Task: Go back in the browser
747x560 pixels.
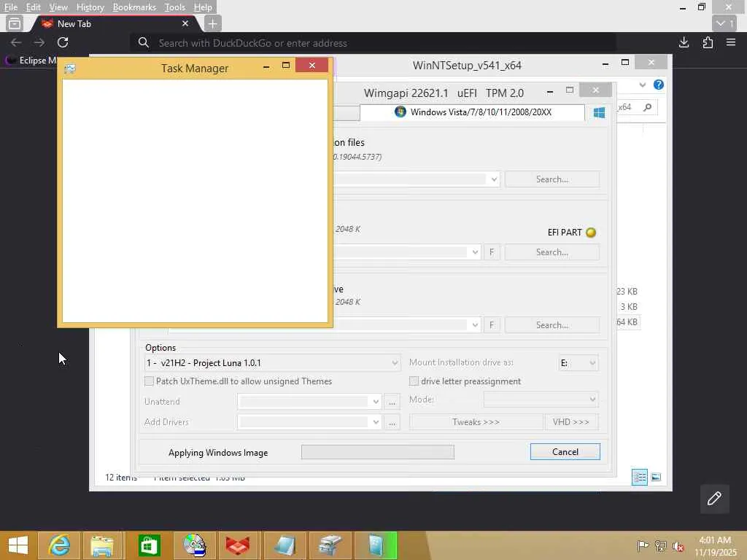Action: [x=16, y=42]
